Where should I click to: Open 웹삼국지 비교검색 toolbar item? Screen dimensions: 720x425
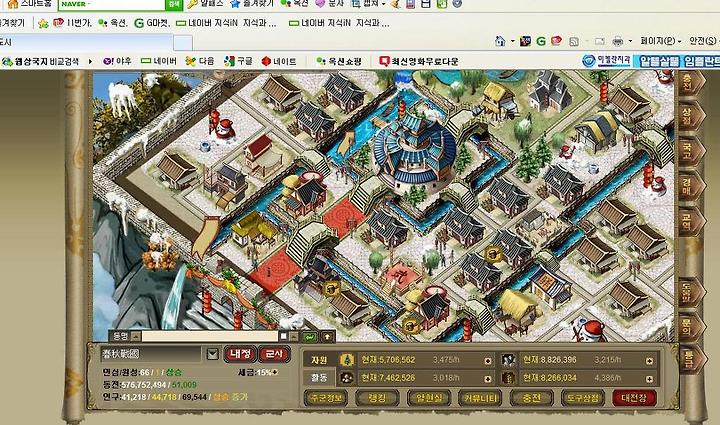(x=41, y=61)
